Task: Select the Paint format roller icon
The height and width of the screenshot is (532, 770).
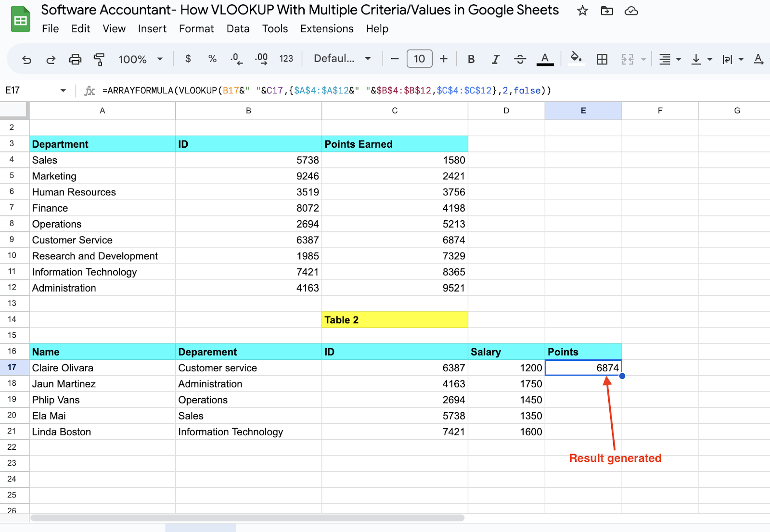Action: click(99, 59)
